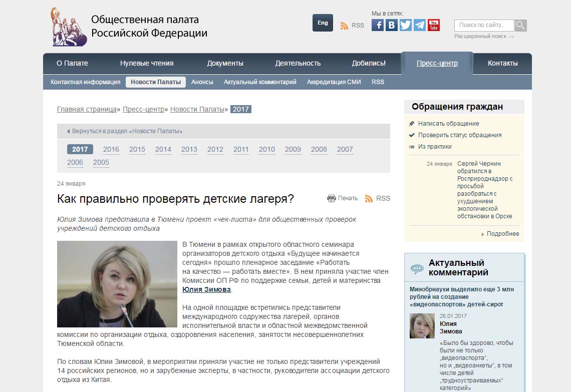
Task: Open Актуальный комментарий submenu item
Action: [260, 82]
